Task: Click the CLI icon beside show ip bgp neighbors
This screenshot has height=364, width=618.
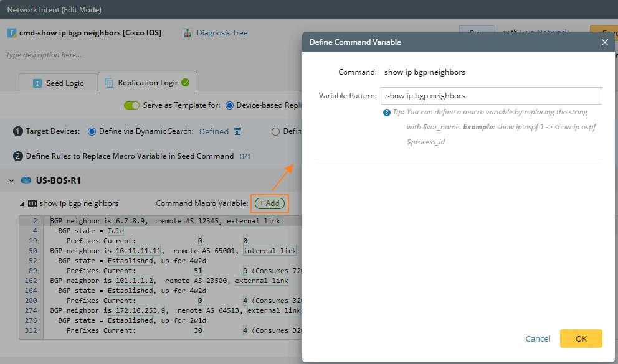Action: (32, 203)
